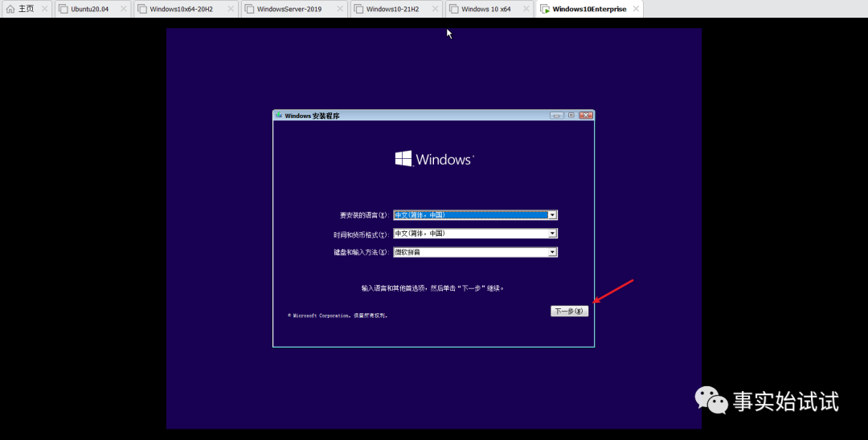Click the VM icon on Windows10x64-20H2 tab
The image size is (868, 440).
pos(142,9)
